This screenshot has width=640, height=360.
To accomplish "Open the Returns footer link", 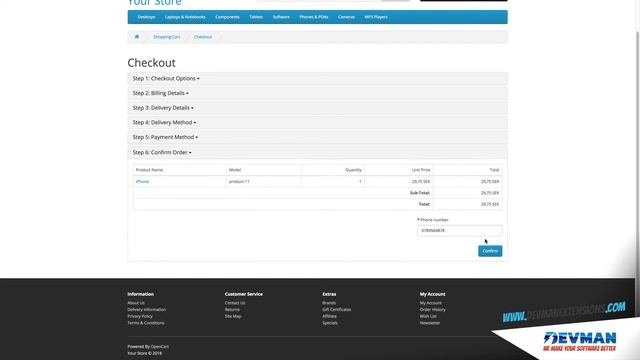I will point(232,309).
